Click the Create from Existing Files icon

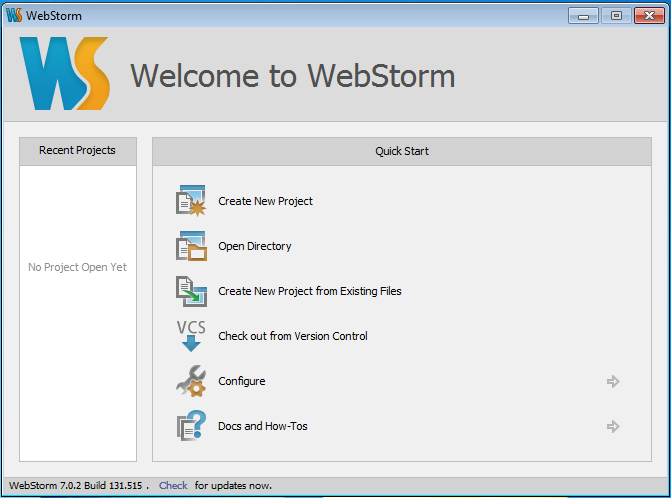point(191,291)
